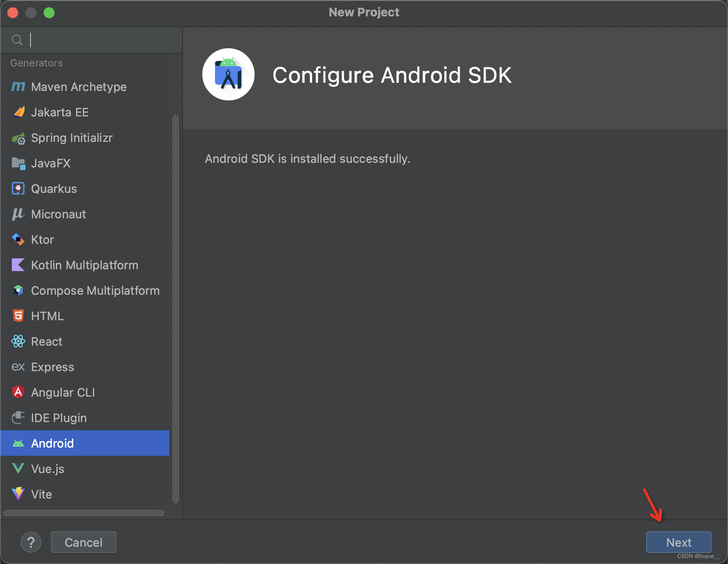
Task: Click the 'Android SDK is installed successfully.' message
Action: coord(308,159)
